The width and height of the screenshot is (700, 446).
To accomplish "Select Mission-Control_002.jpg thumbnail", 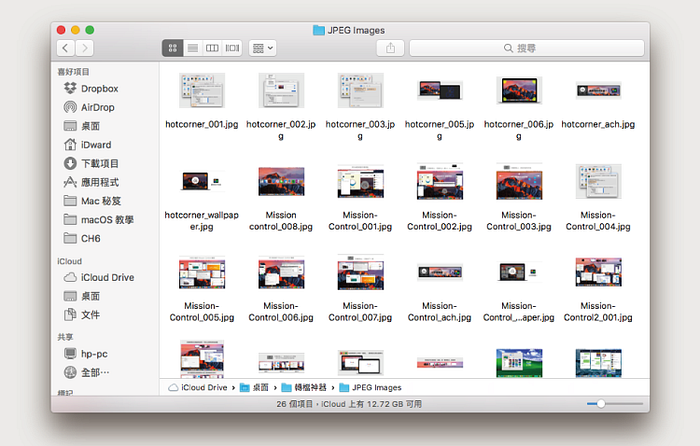I will pyautogui.click(x=440, y=181).
